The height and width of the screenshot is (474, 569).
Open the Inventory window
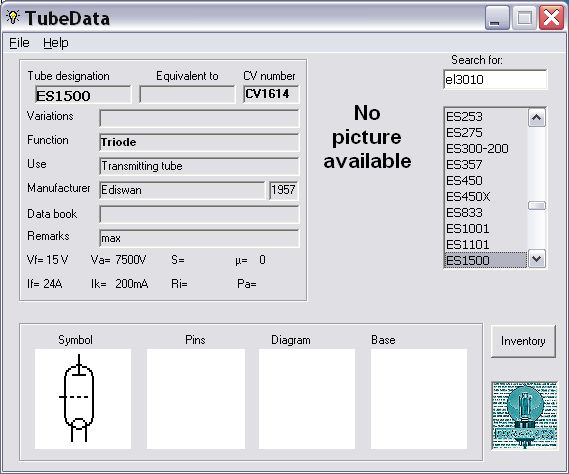[523, 341]
